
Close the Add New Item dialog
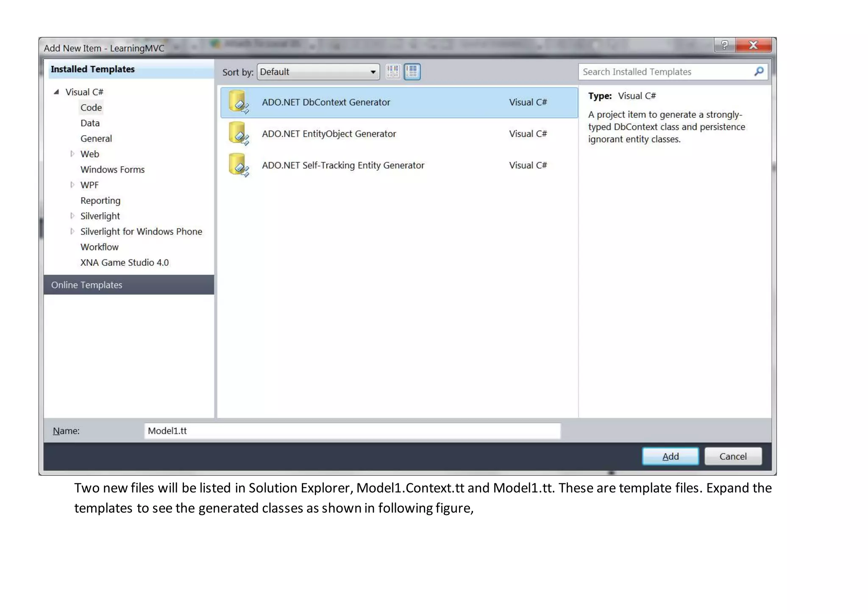coord(754,45)
